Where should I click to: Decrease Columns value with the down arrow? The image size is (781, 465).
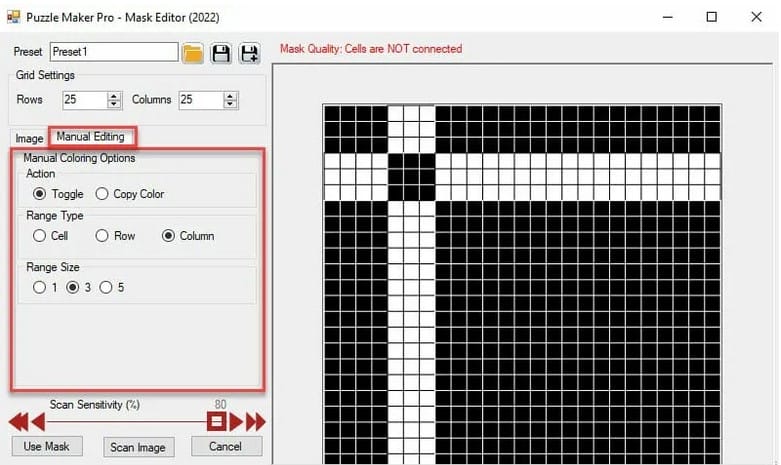tap(231, 104)
